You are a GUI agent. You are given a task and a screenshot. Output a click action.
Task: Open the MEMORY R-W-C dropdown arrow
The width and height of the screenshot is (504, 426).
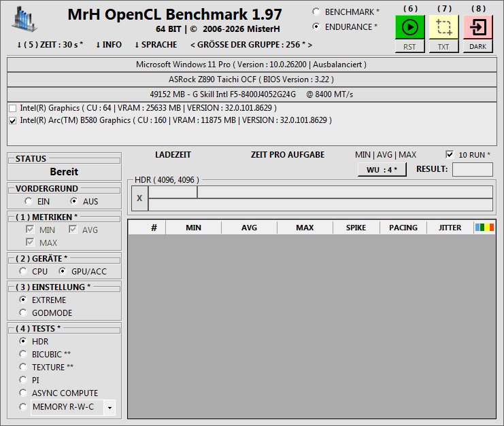click(110, 408)
